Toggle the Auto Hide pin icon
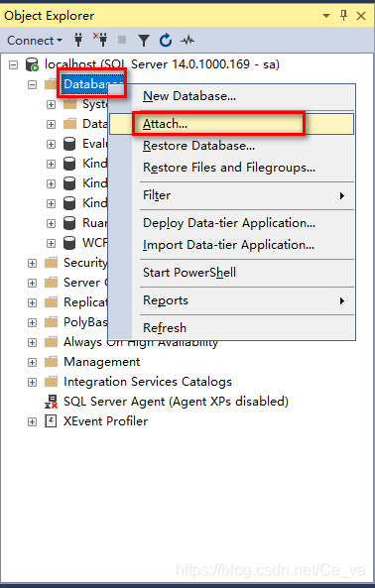Viewport: 375px width, 588px height. click(343, 16)
